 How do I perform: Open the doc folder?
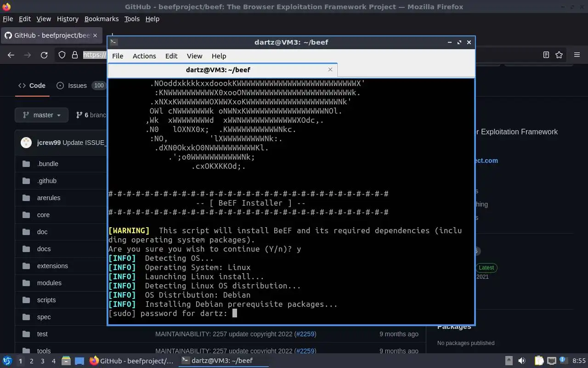(42, 232)
